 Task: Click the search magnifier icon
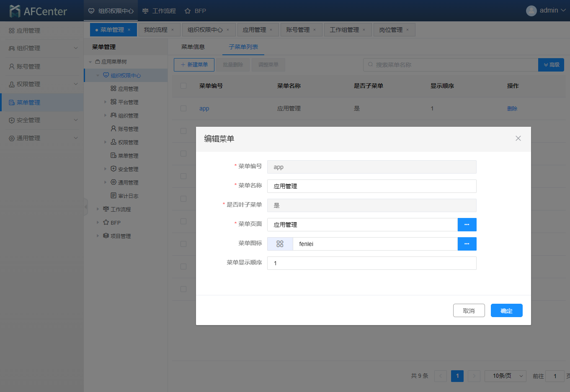point(370,65)
